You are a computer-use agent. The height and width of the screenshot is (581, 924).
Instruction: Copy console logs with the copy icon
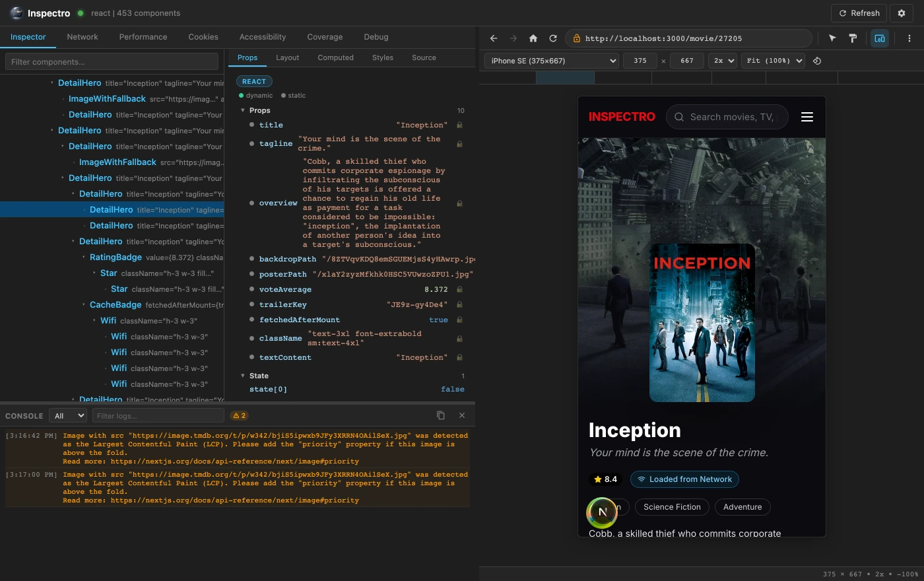pyautogui.click(x=441, y=415)
